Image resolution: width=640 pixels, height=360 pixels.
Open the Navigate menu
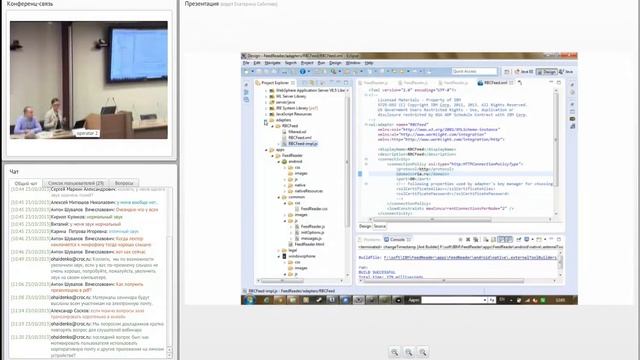pyautogui.click(x=272, y=63)
